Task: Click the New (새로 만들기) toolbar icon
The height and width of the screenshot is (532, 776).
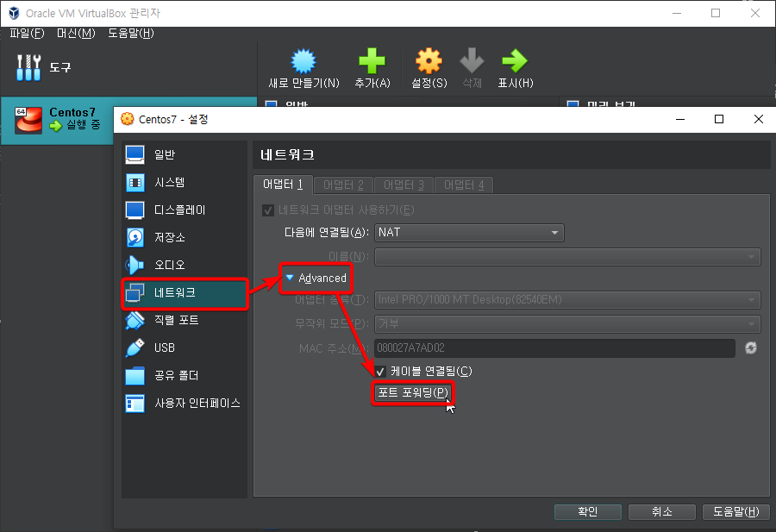Action: coord(304,61)
